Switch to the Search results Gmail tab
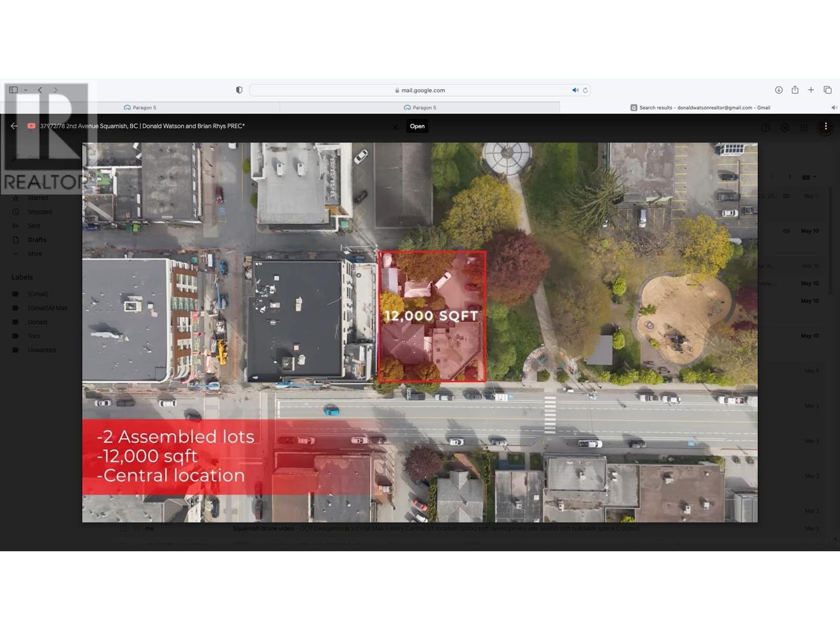840x630 pixels. click(x=700, y=108)
